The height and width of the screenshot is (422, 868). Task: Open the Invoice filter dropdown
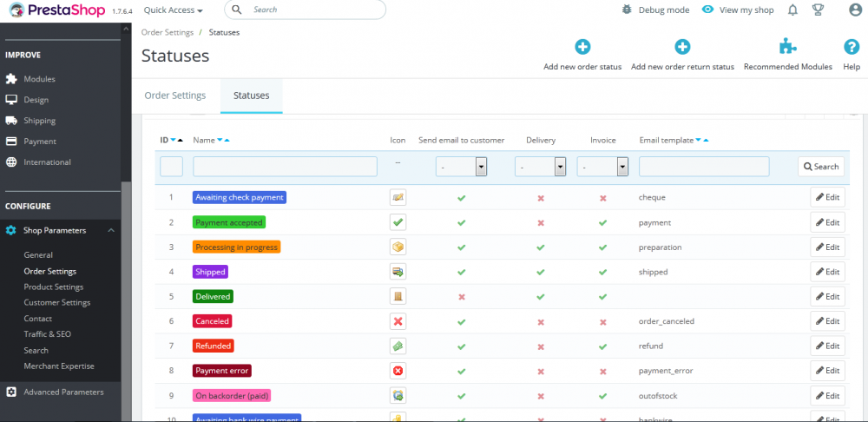click(602, 167)
